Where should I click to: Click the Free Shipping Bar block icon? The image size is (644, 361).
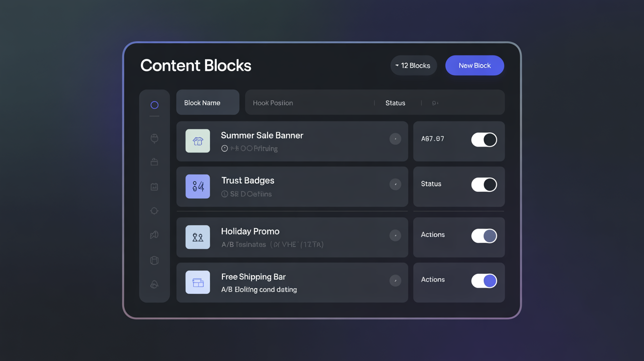(x=198, y=283)
